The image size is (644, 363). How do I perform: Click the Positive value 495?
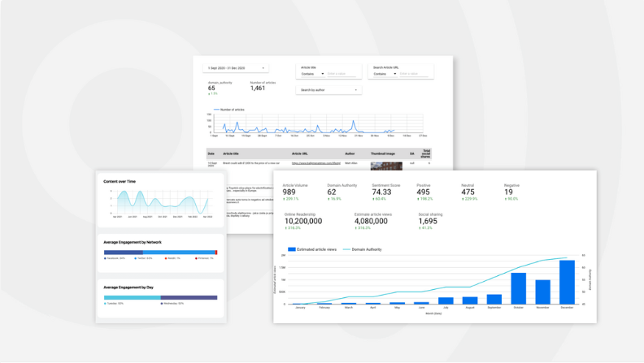(x=423, y=192)
